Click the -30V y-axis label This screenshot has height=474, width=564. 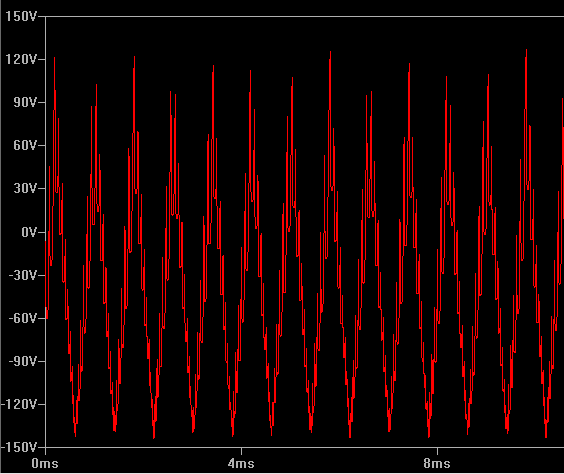click(23, 275)
